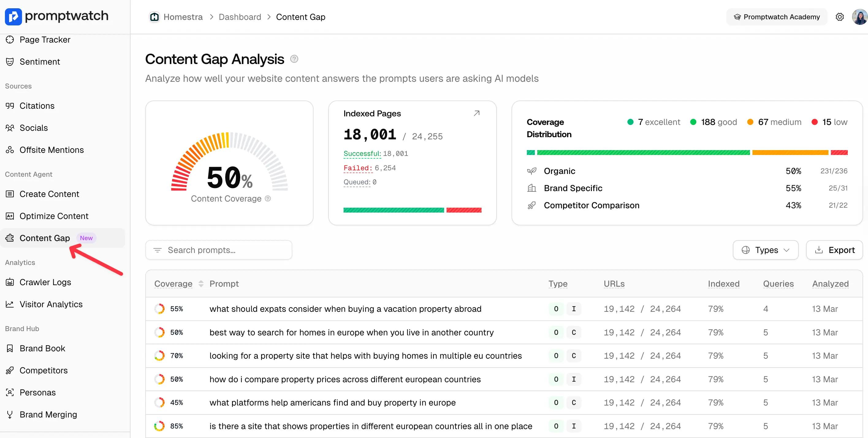Click the Homestra brand icon in breadcrumb
Screen dimensions: 868x438
(155, 17)
